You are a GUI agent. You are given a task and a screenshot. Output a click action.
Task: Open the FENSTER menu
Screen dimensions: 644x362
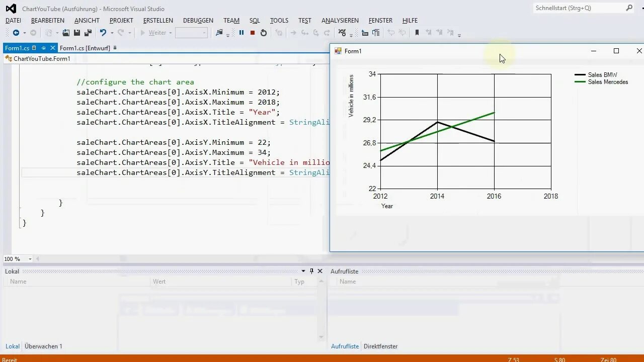click(x=380, y=21)
